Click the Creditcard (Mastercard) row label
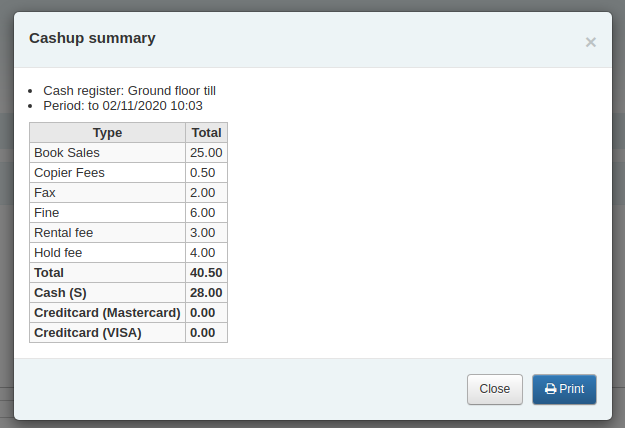Screen dimensions: 625x428 coord(107,313)
